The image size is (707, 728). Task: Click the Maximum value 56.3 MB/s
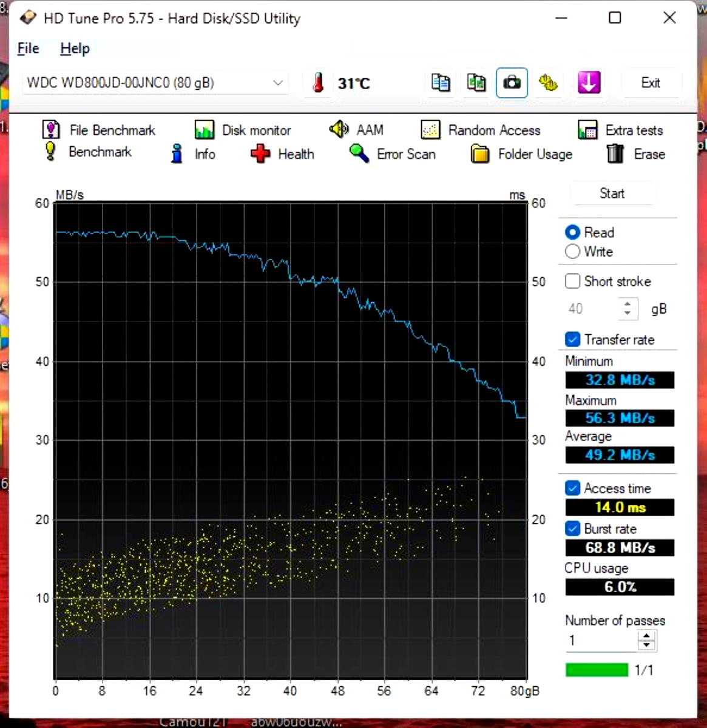[620, 418]
